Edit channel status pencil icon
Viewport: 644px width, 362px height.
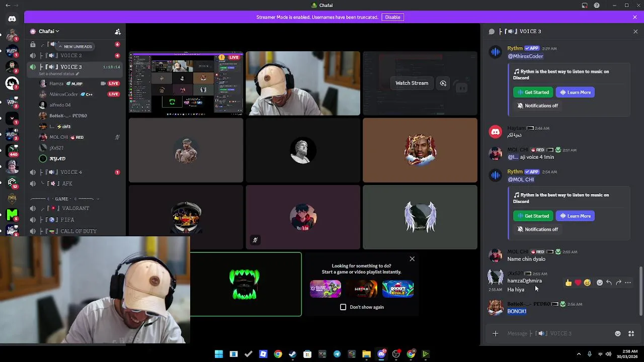click(x=77, y=74)
